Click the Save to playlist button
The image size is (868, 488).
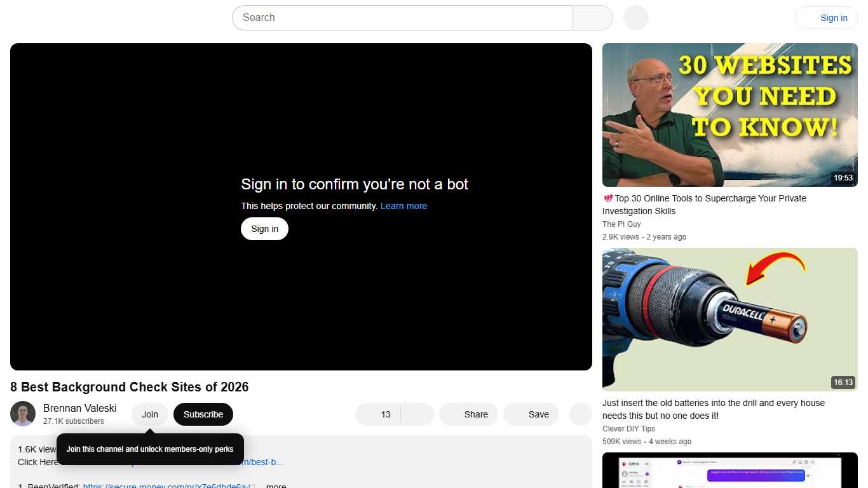[531, 414]
